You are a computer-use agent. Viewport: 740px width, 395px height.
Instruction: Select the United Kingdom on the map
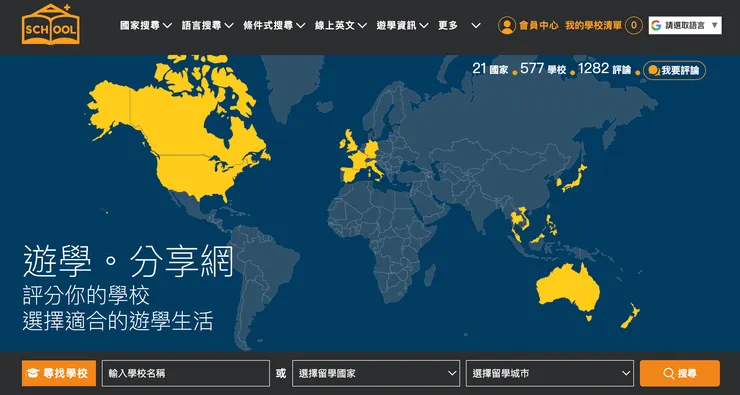click(351, 142)
